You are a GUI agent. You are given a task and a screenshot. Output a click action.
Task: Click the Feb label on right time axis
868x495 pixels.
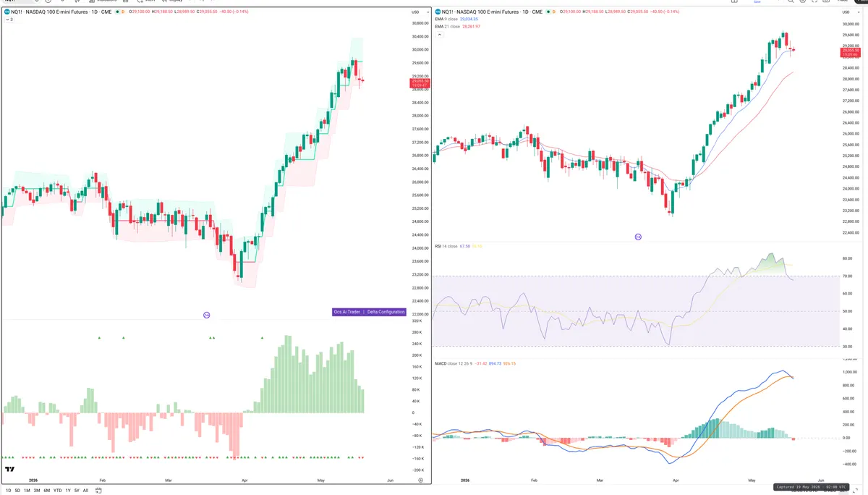(534, 481)
